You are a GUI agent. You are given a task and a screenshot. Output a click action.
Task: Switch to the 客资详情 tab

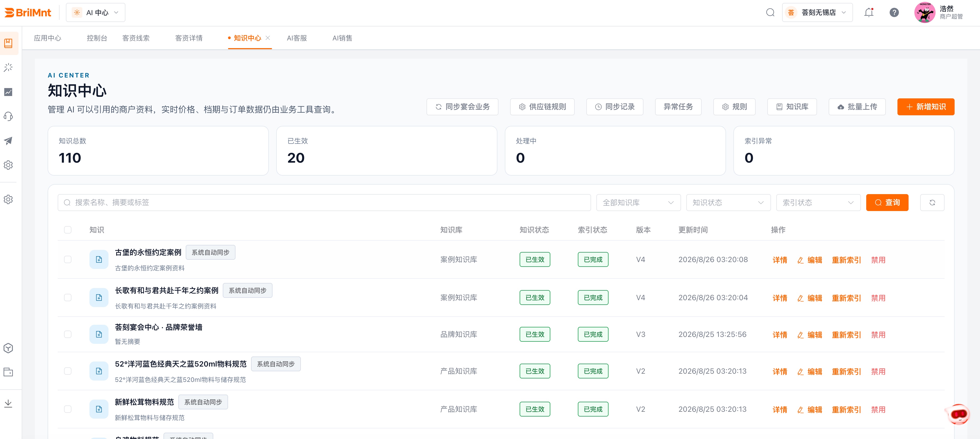[189, 38]
